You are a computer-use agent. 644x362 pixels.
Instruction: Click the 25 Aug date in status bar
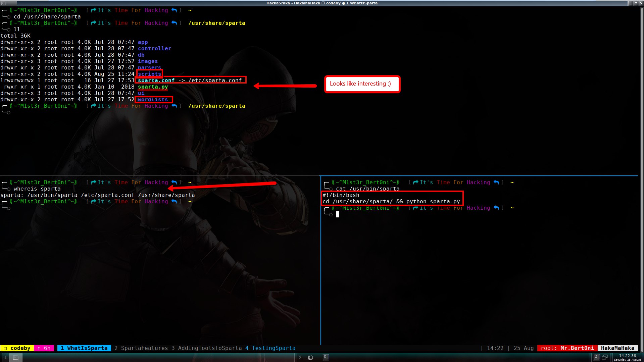tap(524, 348)
